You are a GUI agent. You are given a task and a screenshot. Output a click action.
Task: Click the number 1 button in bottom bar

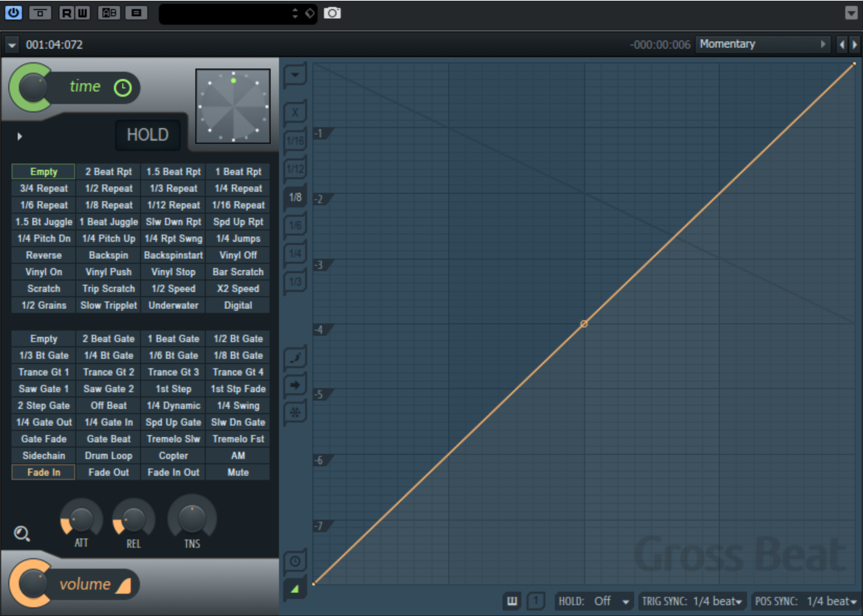(x=535, y=601)
